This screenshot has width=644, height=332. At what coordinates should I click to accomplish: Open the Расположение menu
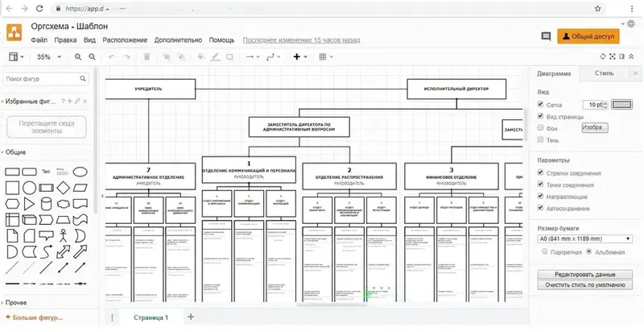point(125,39)
